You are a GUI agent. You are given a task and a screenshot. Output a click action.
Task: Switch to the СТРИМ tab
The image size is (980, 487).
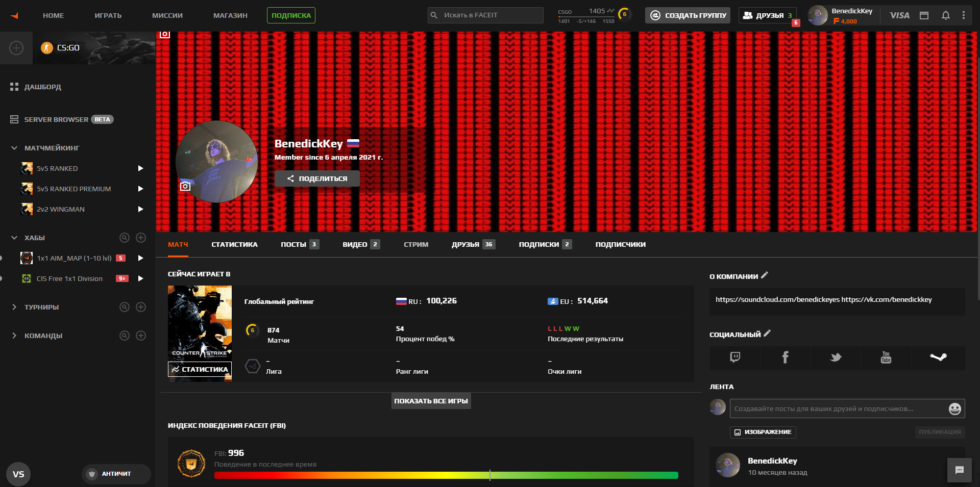coord(416,244)
